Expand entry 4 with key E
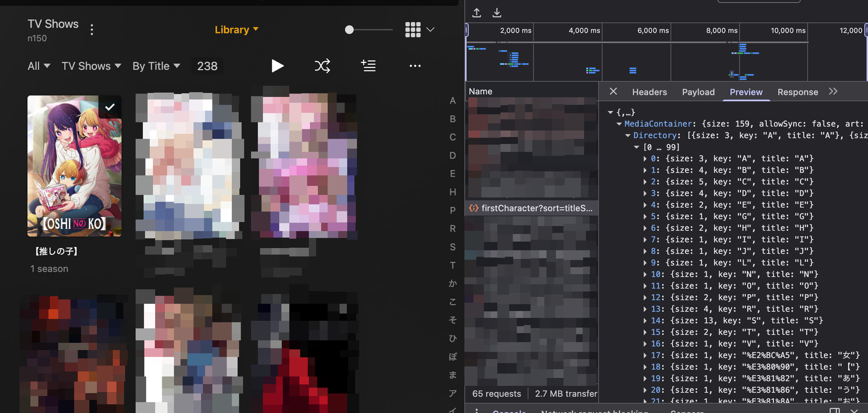 pos(645,205)
